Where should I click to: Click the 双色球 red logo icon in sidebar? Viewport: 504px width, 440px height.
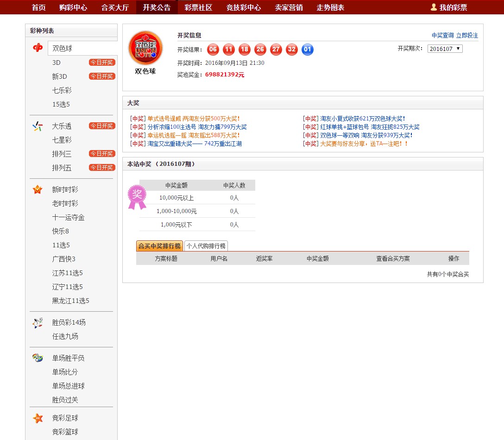[38, 48]
